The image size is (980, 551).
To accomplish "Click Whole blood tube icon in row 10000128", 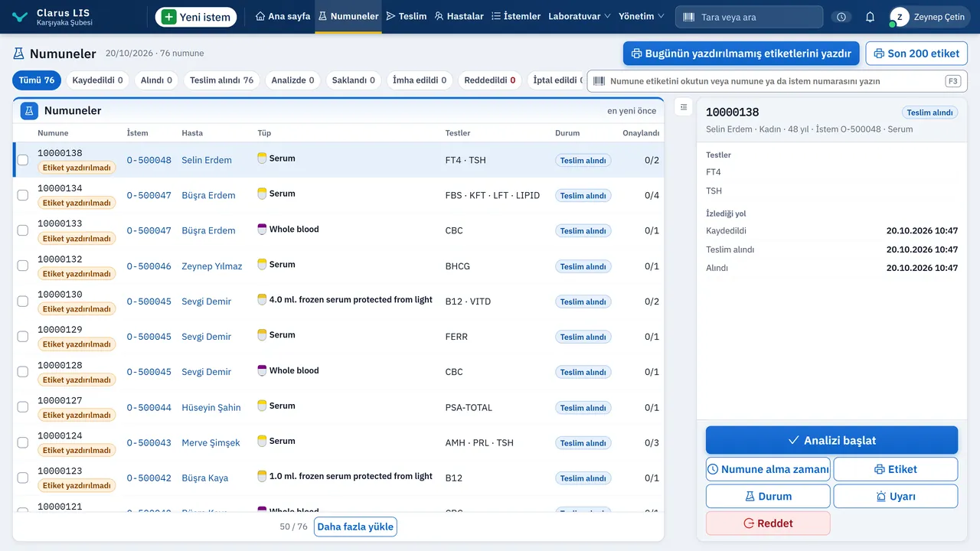I will click(262, 370).
